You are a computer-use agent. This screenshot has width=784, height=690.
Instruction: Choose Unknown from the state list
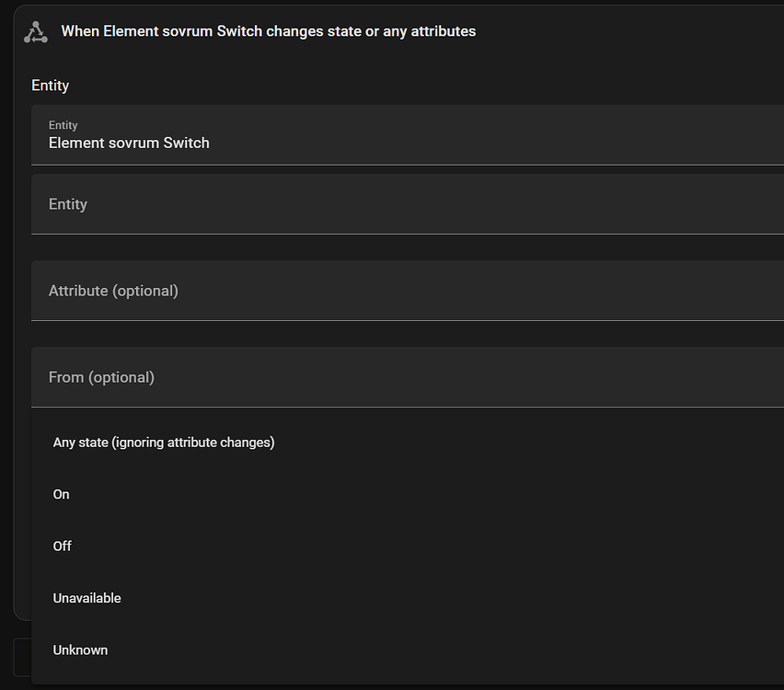point(80,650)
